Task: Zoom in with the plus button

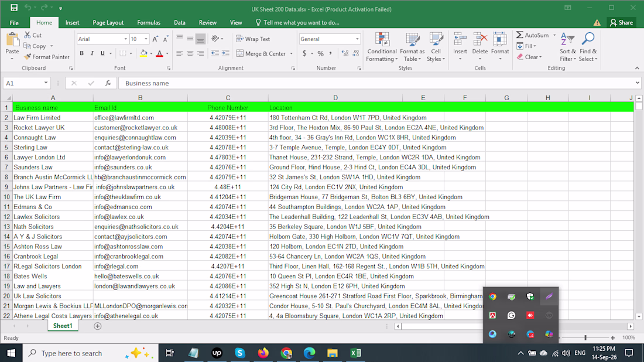Action: pyautogui.click(x=613, y=338)
